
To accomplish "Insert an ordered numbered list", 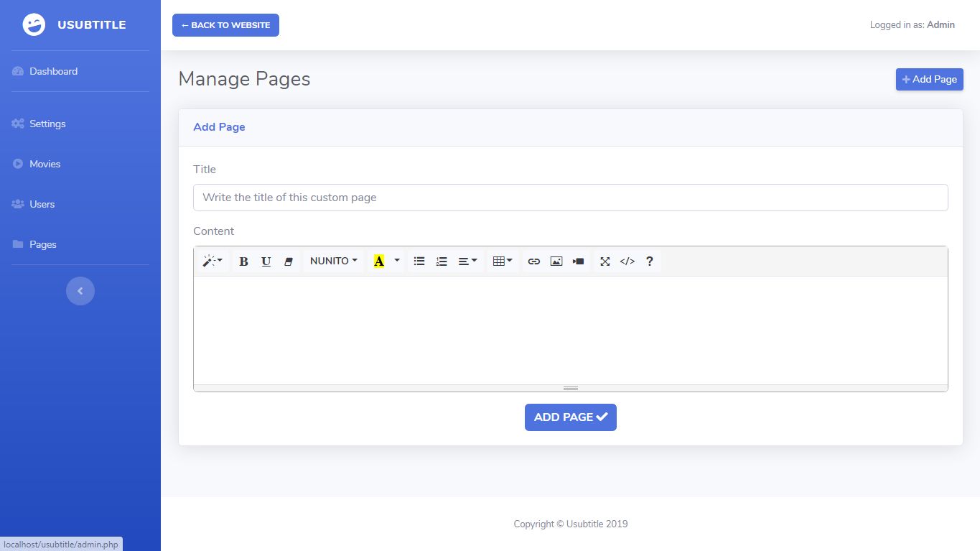I will point(442,261).
